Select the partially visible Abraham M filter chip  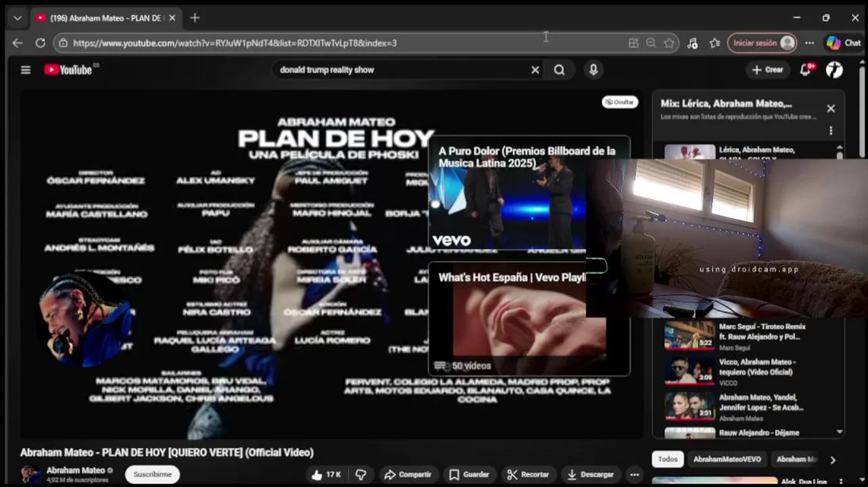click(x=795, y=459)
